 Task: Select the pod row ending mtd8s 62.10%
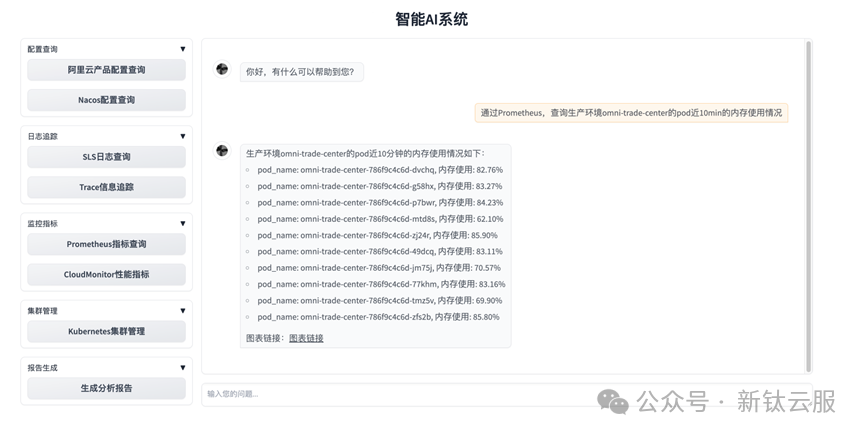pos(380,219)
